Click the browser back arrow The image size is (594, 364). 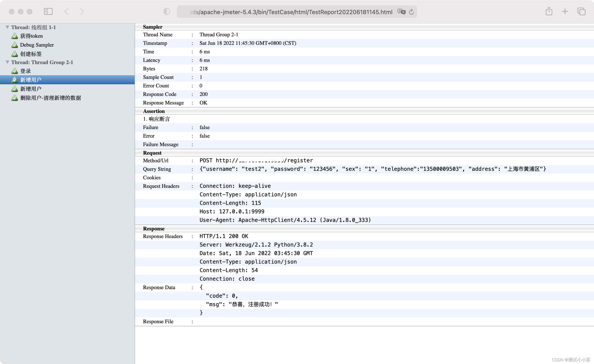66,11
